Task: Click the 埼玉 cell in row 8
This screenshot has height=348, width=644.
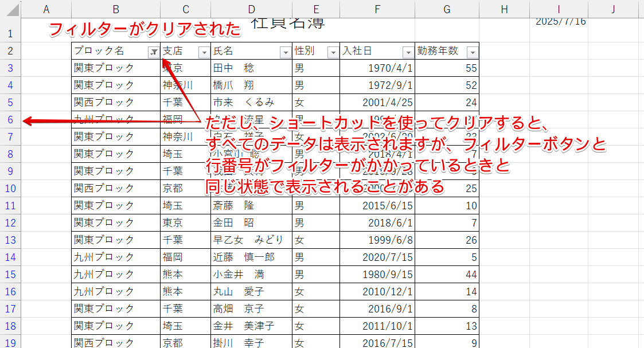Action: pyautogui.click(x=186, y=154)
